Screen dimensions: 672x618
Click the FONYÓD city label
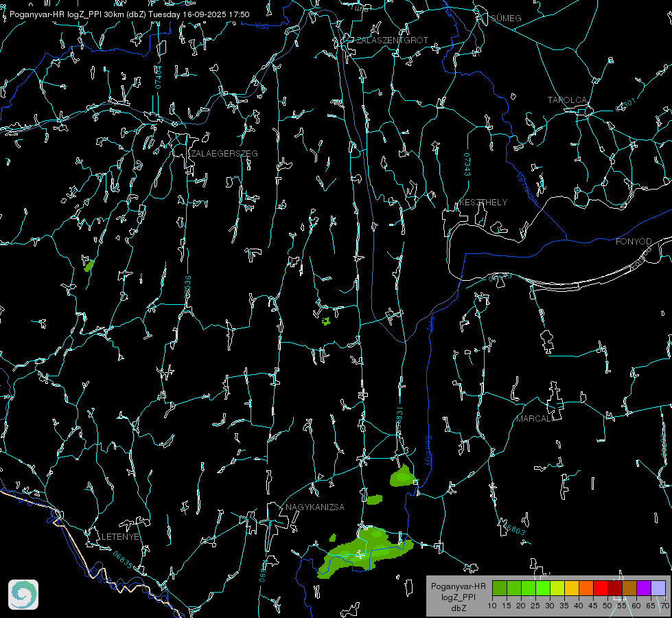634,242
